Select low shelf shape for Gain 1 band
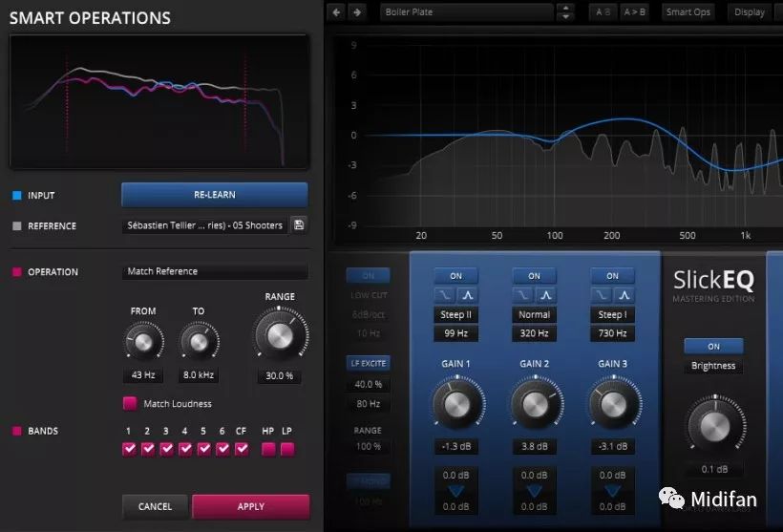 point(444,295)
